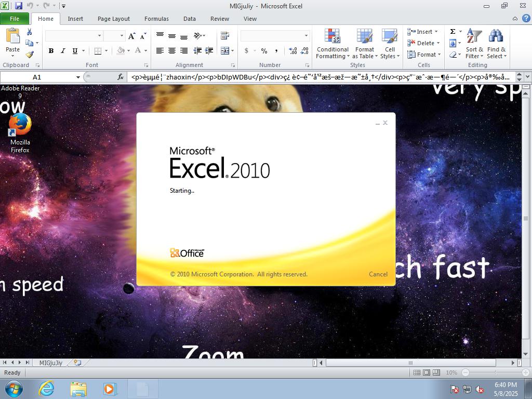Select the MIGjuJiy sheet tab
Image resolution: width=532 pixels, height=399 pixels.
coord(51,363)
